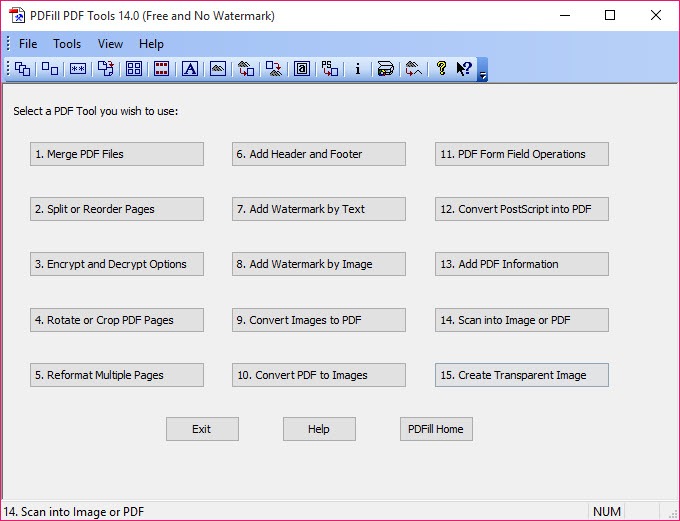Choose '8. Add Watermark by Image'

tap(319, 264)
